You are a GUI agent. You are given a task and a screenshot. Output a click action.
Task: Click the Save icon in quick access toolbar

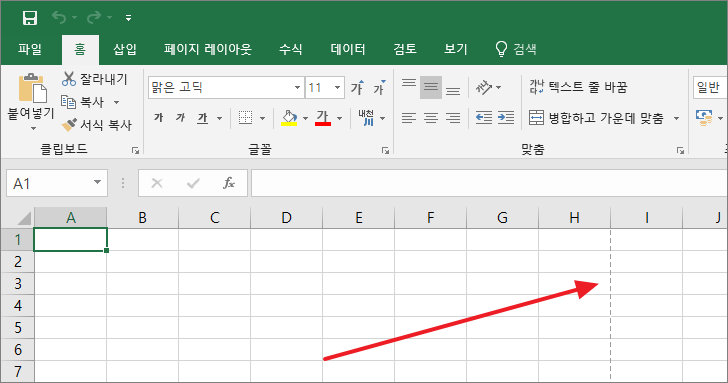[x=30, y=18]
